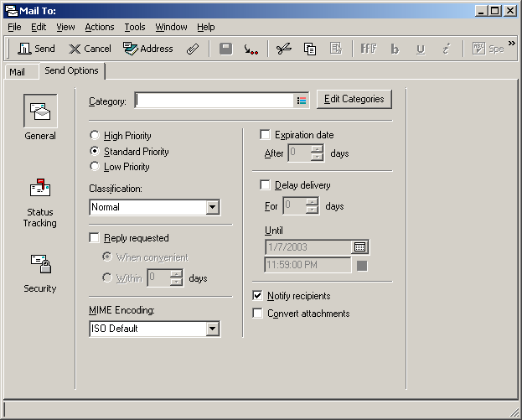522x420 pixels.
Task: Select Low Priority radio button
Action: coord(95,166)
